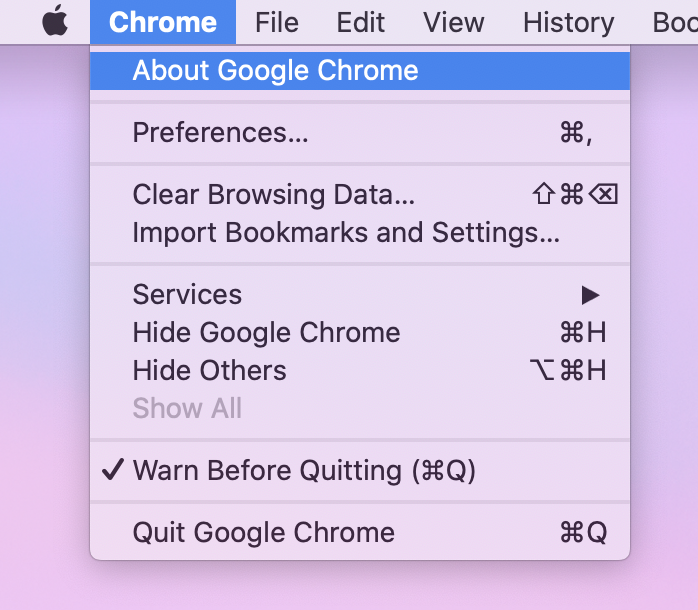This screenshot has width=698, height=610.
Task: Expand the Services submenu
Action: pyautogui.click(x=187, y=295)
